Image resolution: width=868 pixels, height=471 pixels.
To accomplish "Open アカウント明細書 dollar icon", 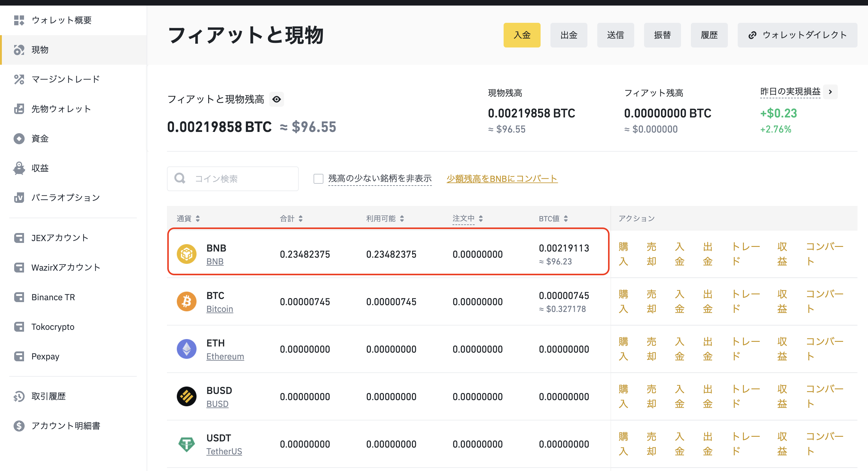I will pyautogui.click(x=19, y=426).
